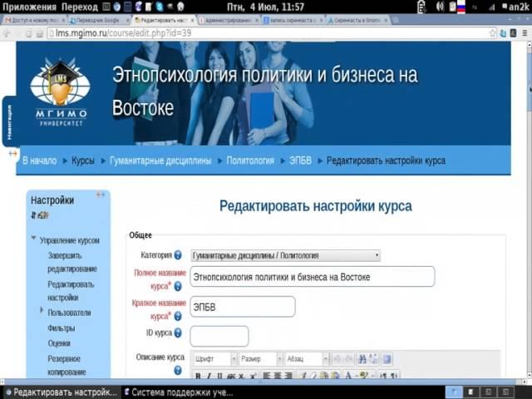The image size is (532, 399).
Task: Click the undo arrow in the editor toolbar
Action: click(x=337, y=359)
